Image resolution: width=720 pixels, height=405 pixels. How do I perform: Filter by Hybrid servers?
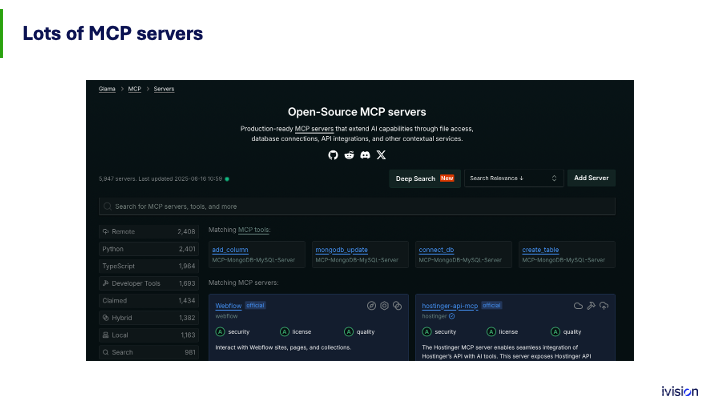pyautogui.click(x=149, y=318)
